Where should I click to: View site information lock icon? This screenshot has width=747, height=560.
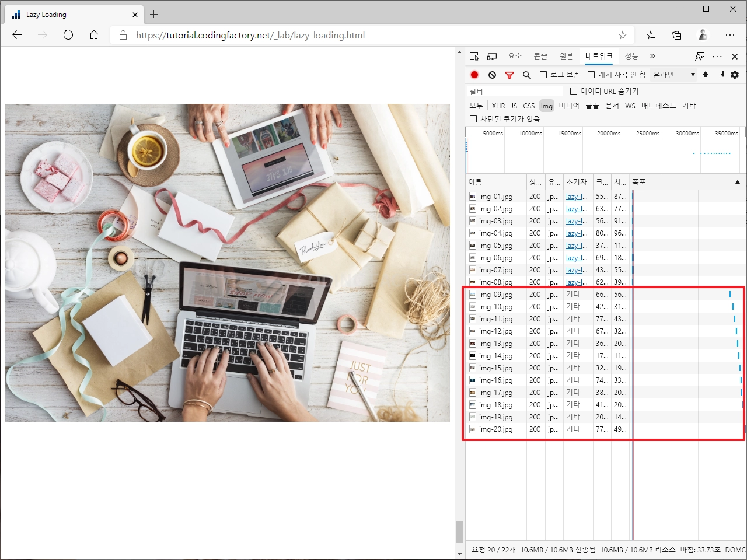123,36
